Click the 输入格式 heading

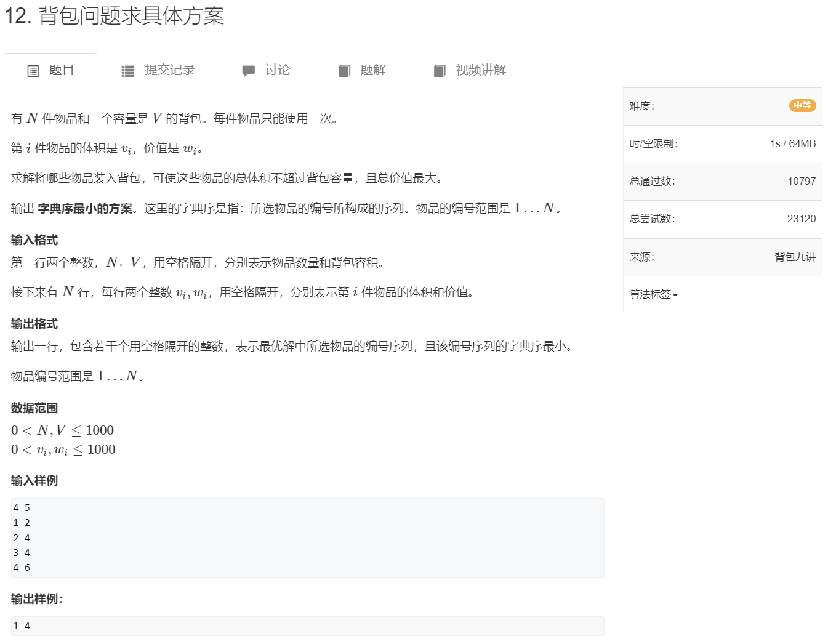34,240
